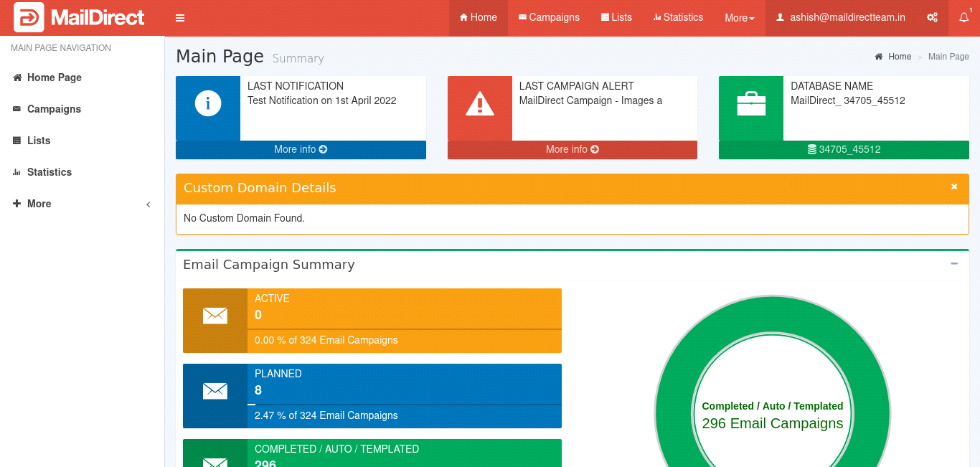Click More info under Last Campaign Alert
The image size is (980, 467).
tap(573, 149)
